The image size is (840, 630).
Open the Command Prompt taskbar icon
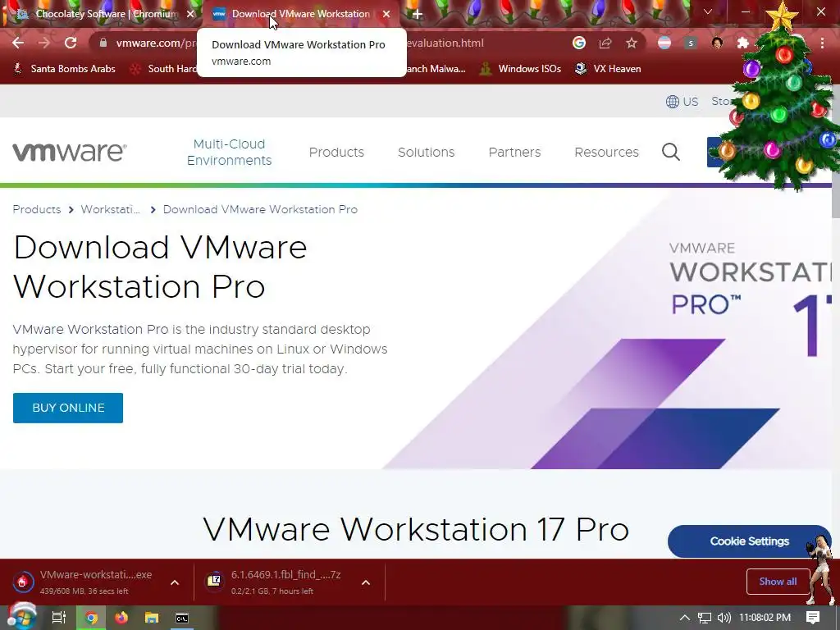click(x=182, y=618)
